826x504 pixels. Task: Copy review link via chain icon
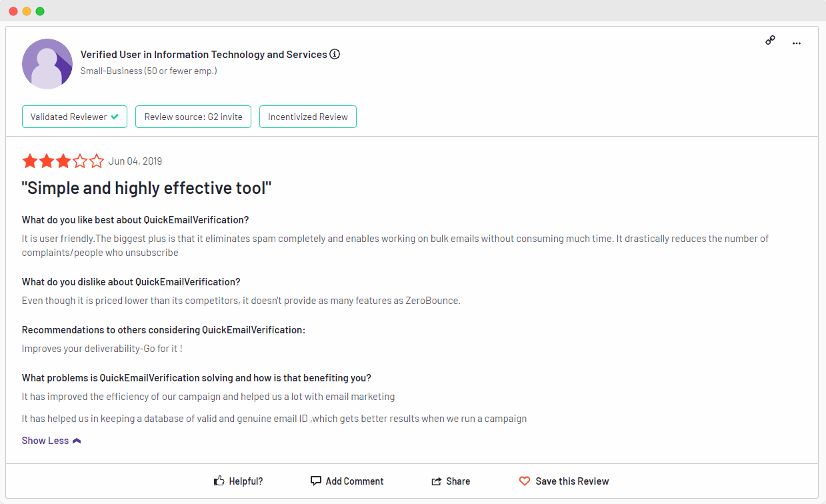tap(770, 41)
